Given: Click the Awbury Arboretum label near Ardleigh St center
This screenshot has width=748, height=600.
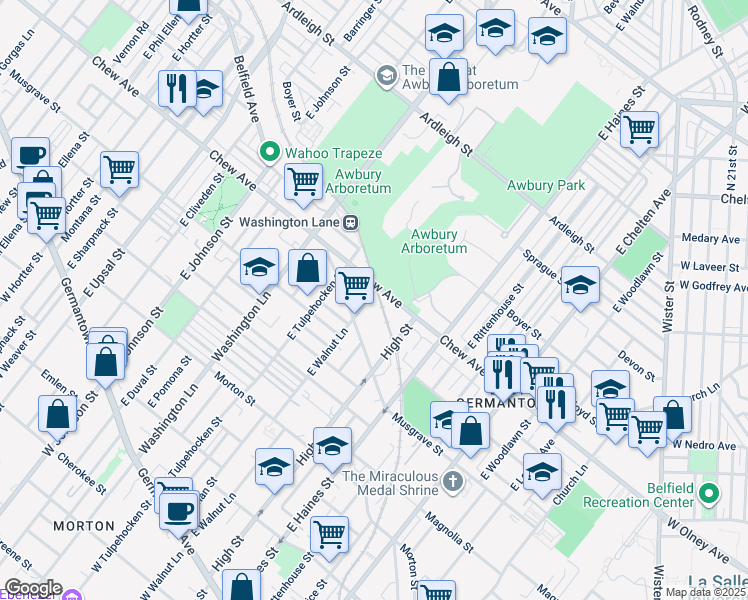Looking at the screenshot, I should pos(434,241).
